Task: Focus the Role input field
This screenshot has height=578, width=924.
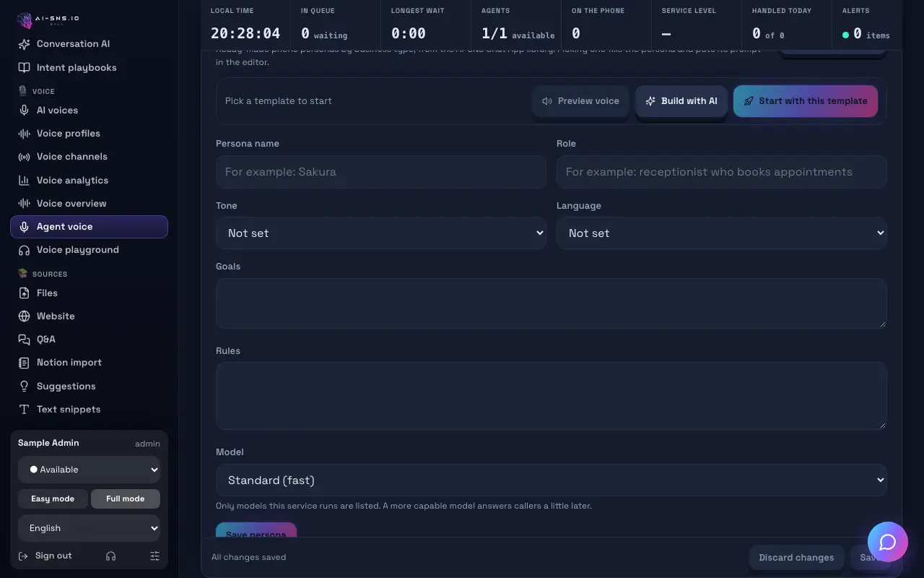Action: [x=721, y=172]
